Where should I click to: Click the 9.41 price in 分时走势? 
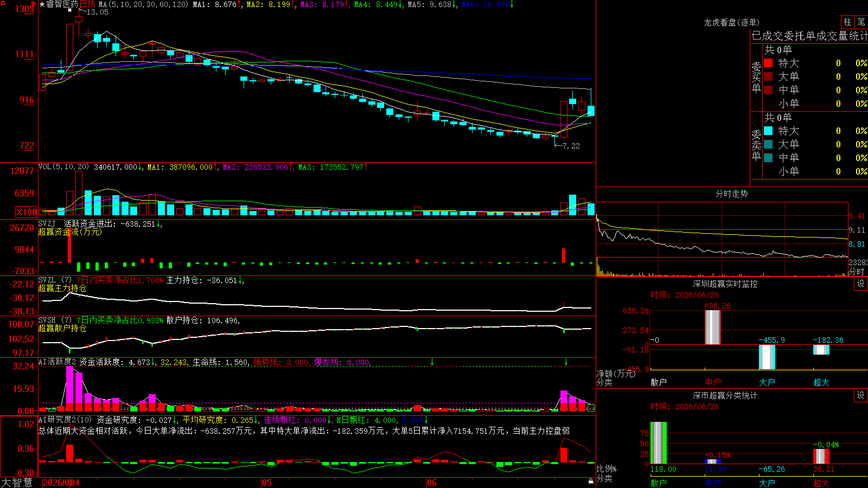(857, 216)
